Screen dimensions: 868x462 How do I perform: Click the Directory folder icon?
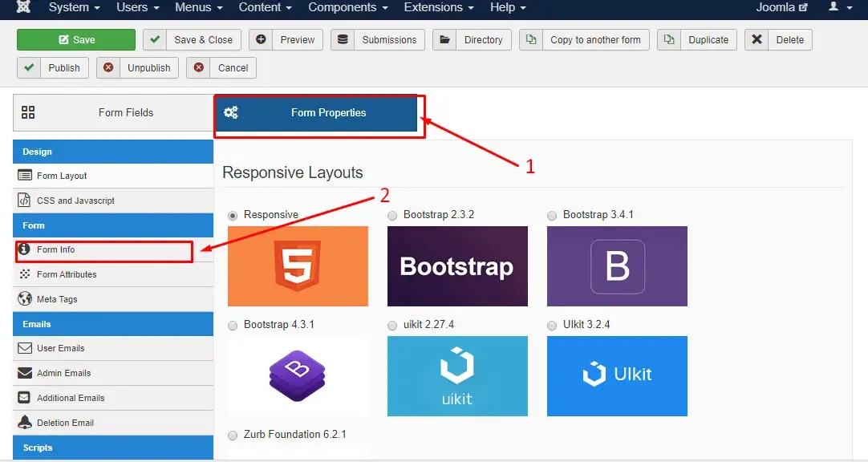pos(444,39)
